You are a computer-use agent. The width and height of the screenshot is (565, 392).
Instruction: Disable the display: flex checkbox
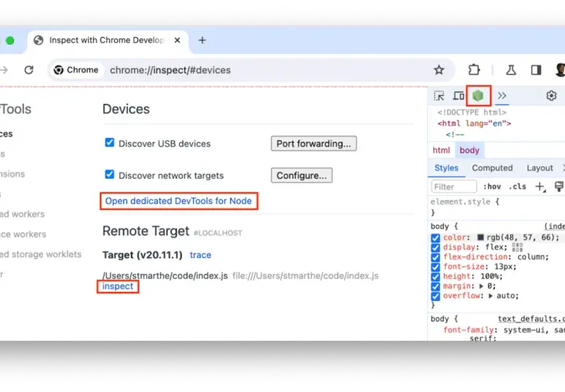coord(436,248)
